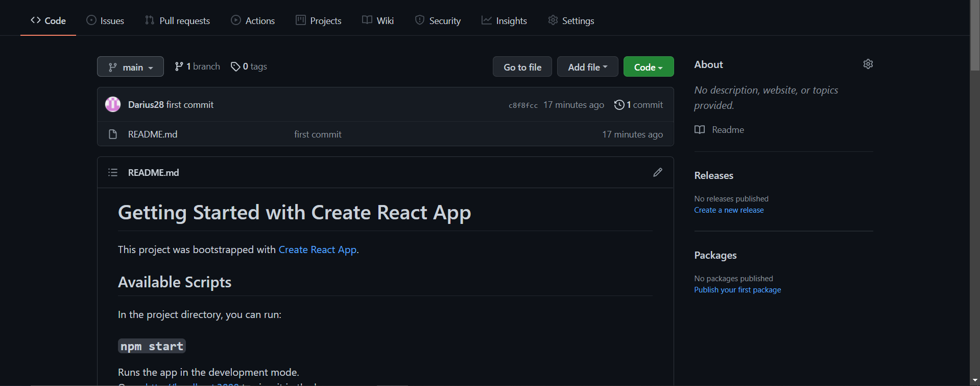Screen dimensions: 980x386
Task: View commit history (1 commit)
Action: click(638, 104)
